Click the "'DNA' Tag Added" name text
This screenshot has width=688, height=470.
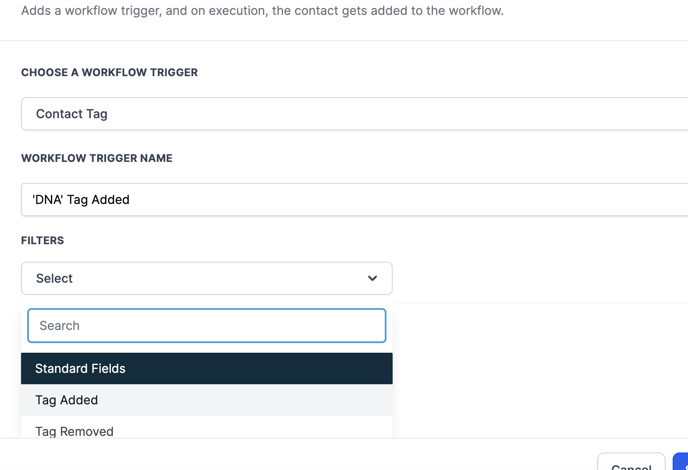(81, 200)
